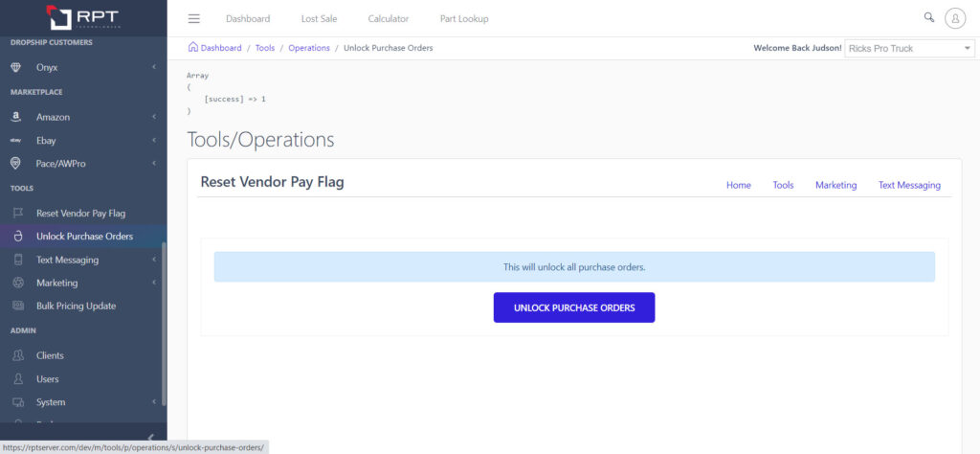Expand the Text Messaging sidebar chevron
This screenshot has width=980, height=454.
click(154, 260)
